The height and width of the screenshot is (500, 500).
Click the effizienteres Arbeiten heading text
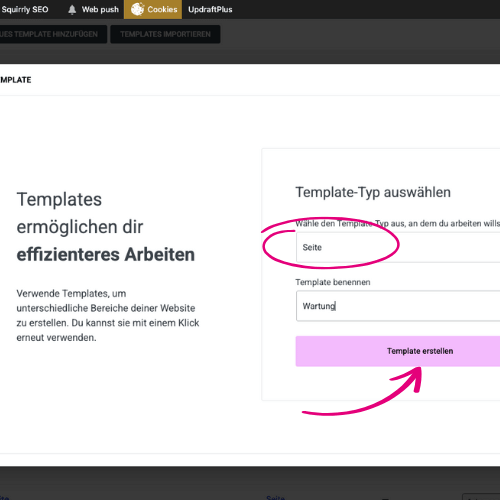[106, 255]
